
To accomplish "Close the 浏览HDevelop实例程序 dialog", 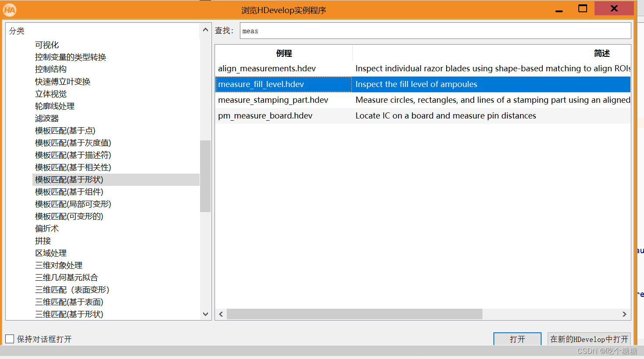I will pyautogui.click(x=614, y=8).
